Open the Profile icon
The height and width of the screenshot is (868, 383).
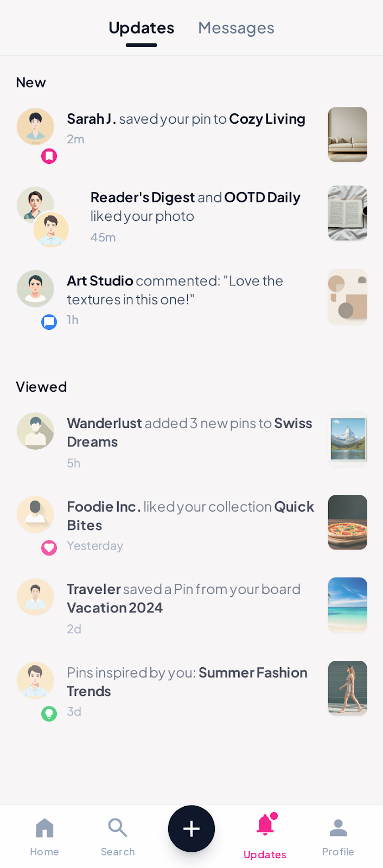338,828
